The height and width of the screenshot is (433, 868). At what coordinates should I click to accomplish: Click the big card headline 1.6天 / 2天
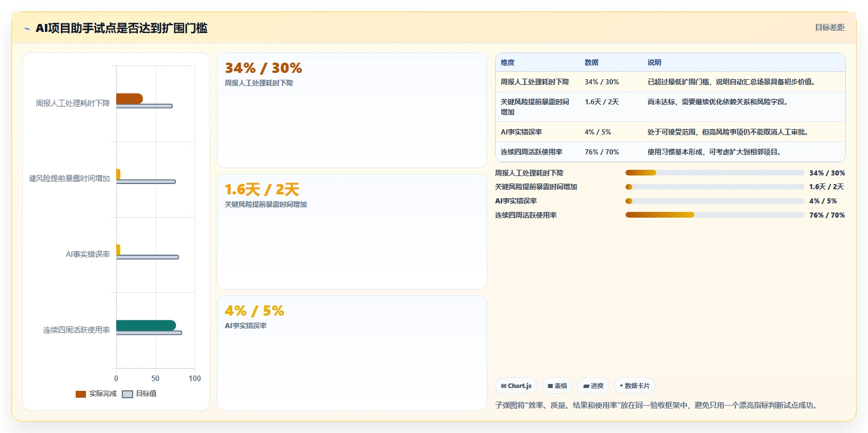point(262,189)
